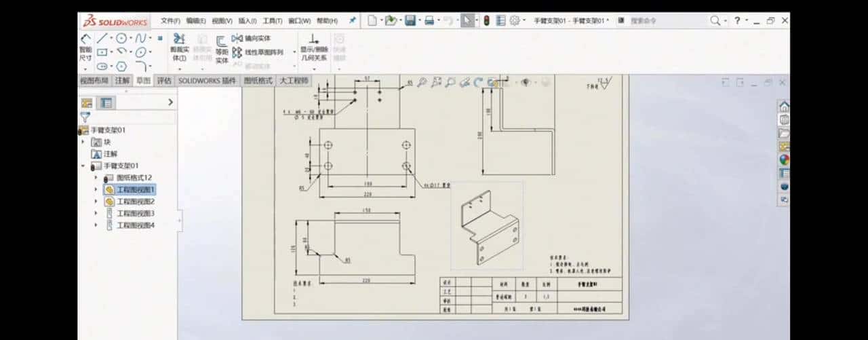Screen dimensions: 868x340
Task: Expand 工程图视图3 tree node
Action: [x=96, y=213]
